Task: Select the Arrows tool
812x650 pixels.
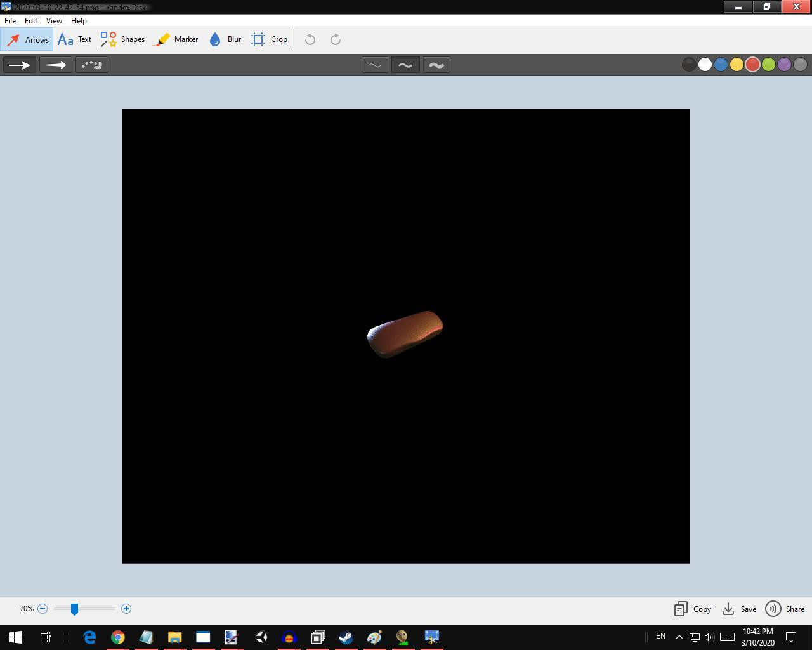Action: click(27, 39)
